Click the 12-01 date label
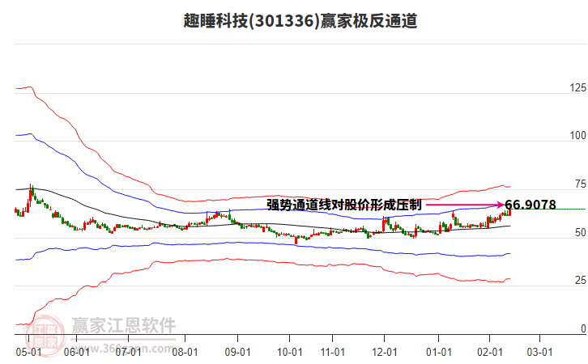Image resolution: width=588 pixels, height=364 pixels. tap(385, 353)
